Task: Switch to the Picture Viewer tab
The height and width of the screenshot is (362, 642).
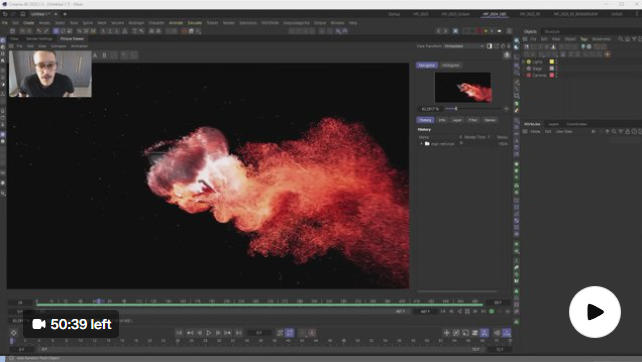Action: coord(72,38)
